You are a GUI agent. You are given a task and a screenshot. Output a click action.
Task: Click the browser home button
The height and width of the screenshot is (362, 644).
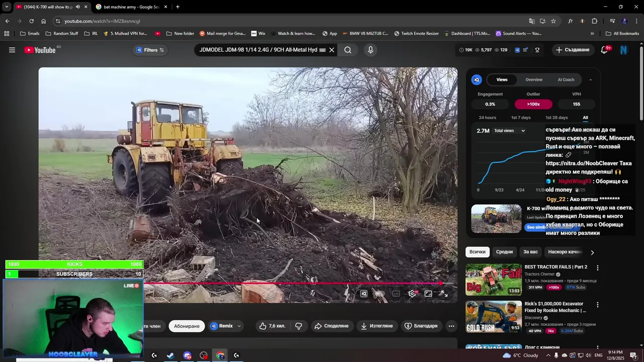click(43, 21)
